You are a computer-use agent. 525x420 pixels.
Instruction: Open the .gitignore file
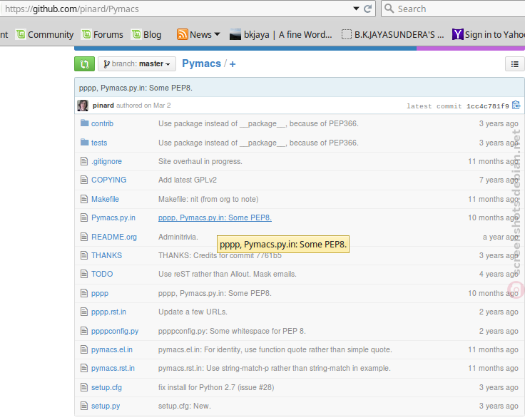[106, 161]
